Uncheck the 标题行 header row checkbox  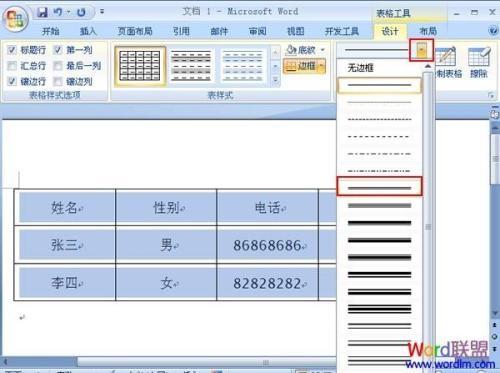tap(12, 50)
